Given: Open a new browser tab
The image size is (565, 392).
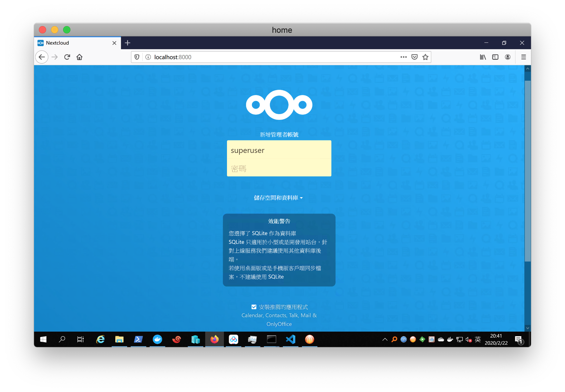Looking at the screenshot, I should click(128, 43).
